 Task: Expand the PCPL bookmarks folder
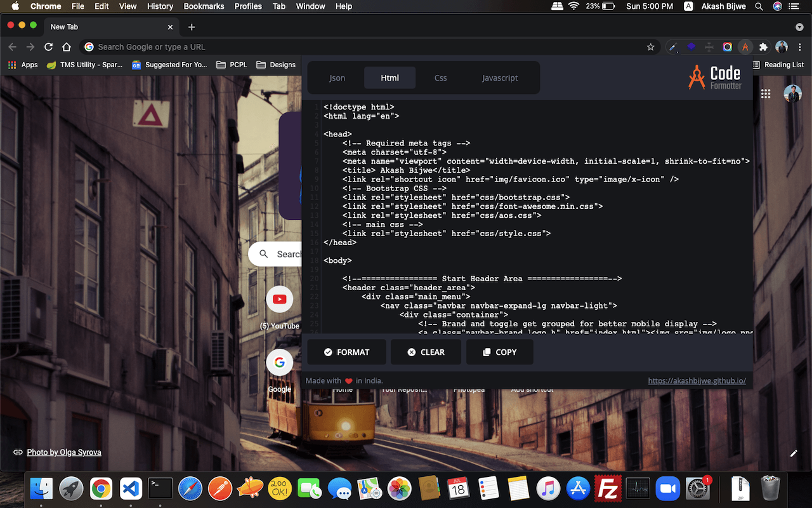pyautogui.click(x=232, y=65)
